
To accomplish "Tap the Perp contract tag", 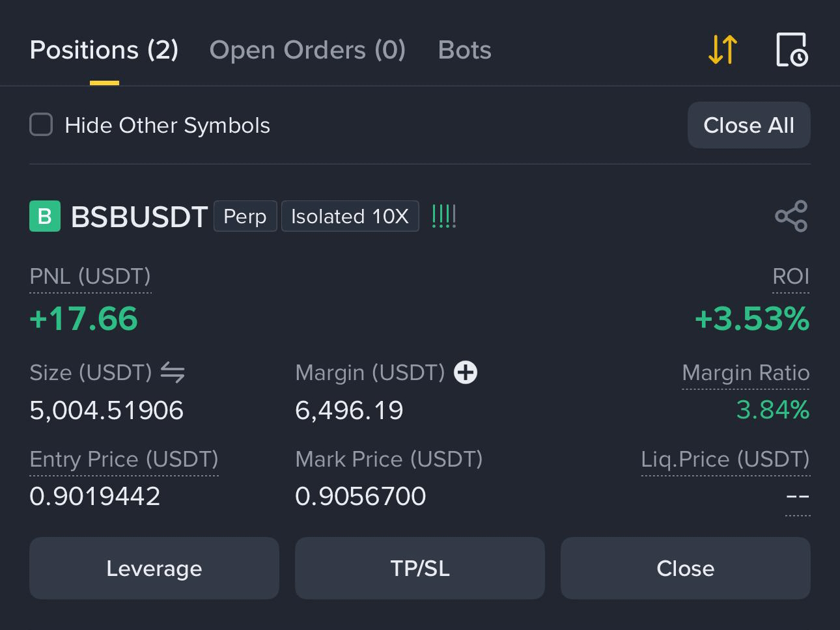I will [x=245, y=216].
